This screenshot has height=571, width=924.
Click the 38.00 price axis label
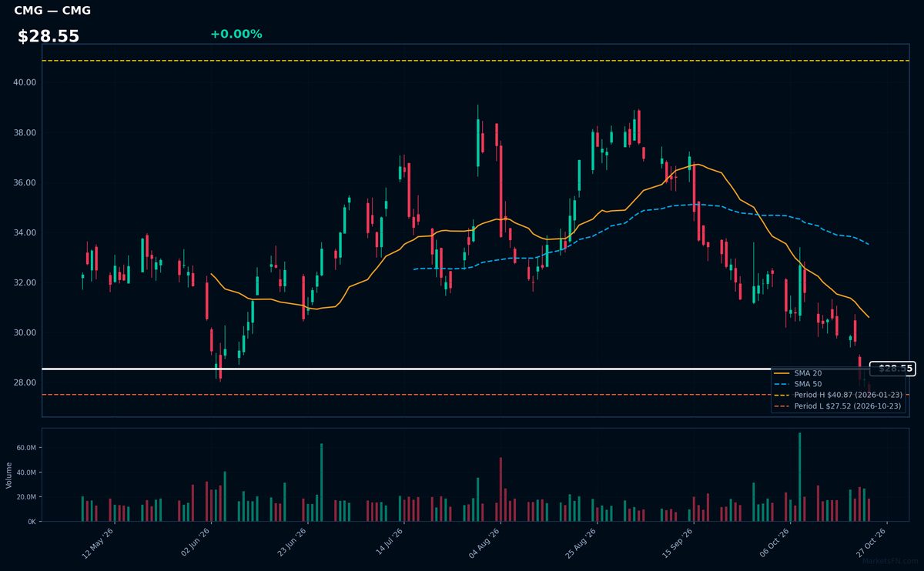coord(25,132)
